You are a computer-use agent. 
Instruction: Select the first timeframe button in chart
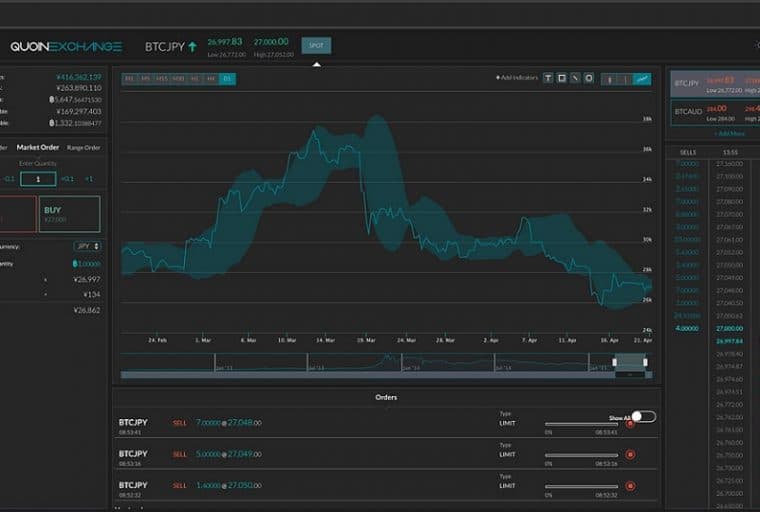point(129,79)
